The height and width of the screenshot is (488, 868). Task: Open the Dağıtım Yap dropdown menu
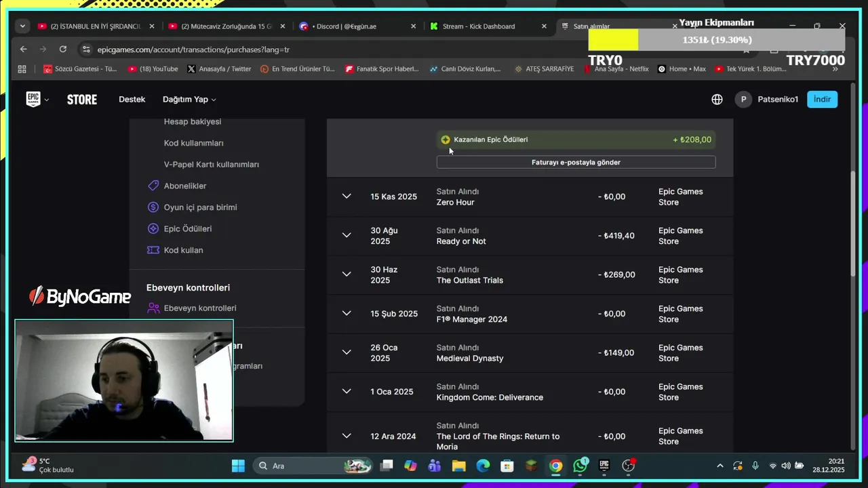pos(189,99)
